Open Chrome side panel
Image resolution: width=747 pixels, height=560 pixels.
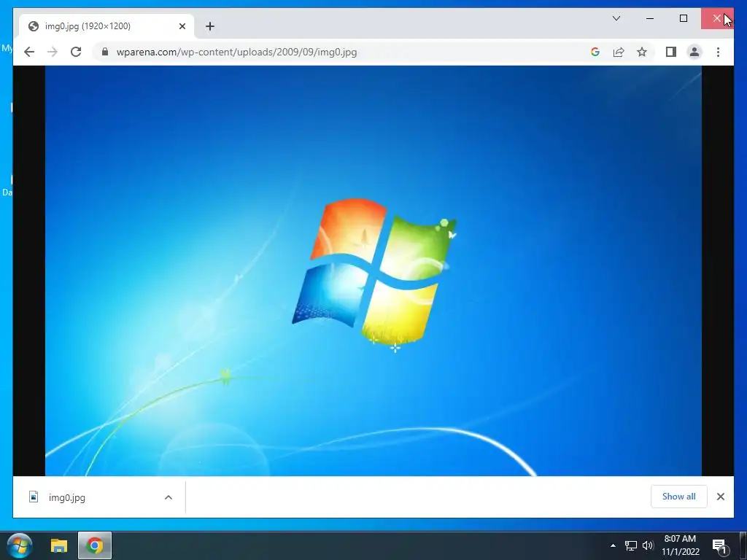pos(671,52)
